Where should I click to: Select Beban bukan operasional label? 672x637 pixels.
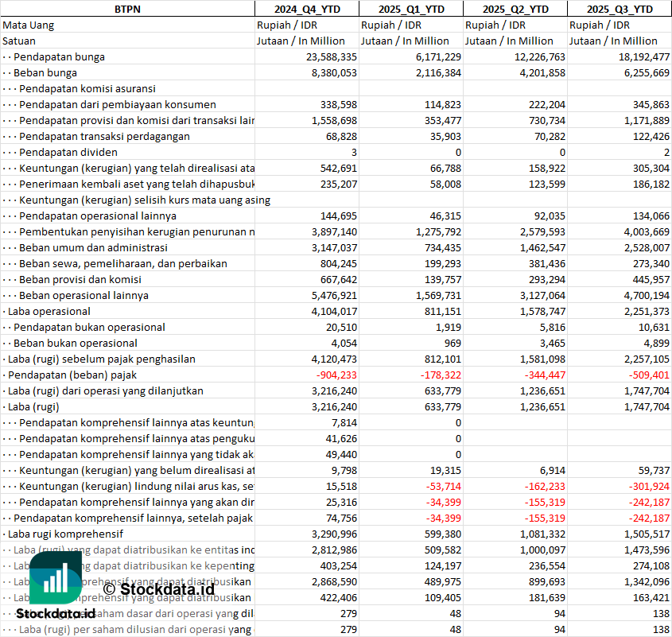coord(76,343)
